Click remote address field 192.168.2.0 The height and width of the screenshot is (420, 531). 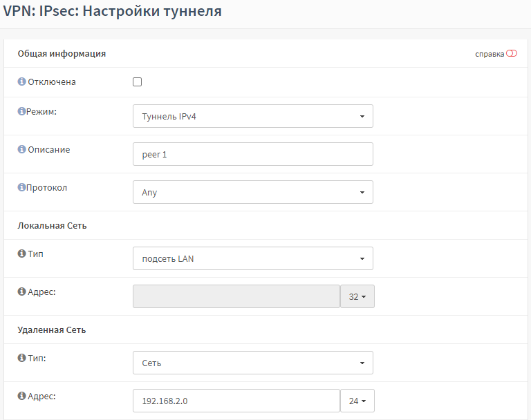click(236, 401)
